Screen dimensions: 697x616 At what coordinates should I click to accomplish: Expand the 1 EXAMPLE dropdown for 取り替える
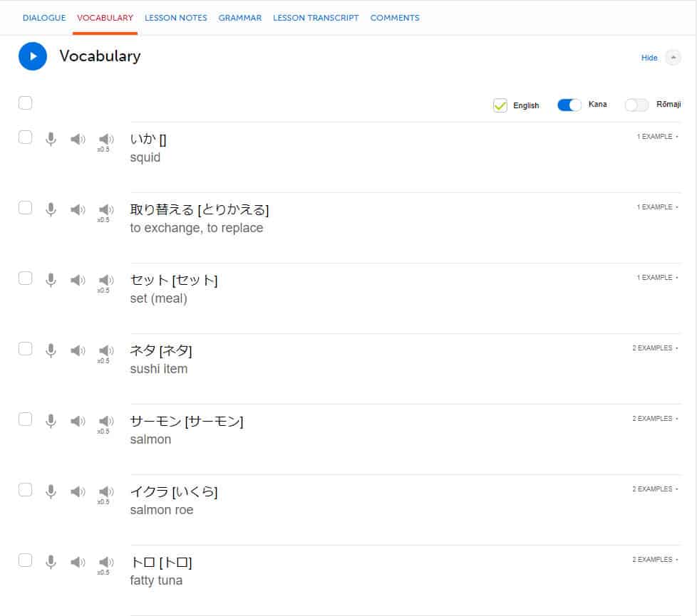654,207
